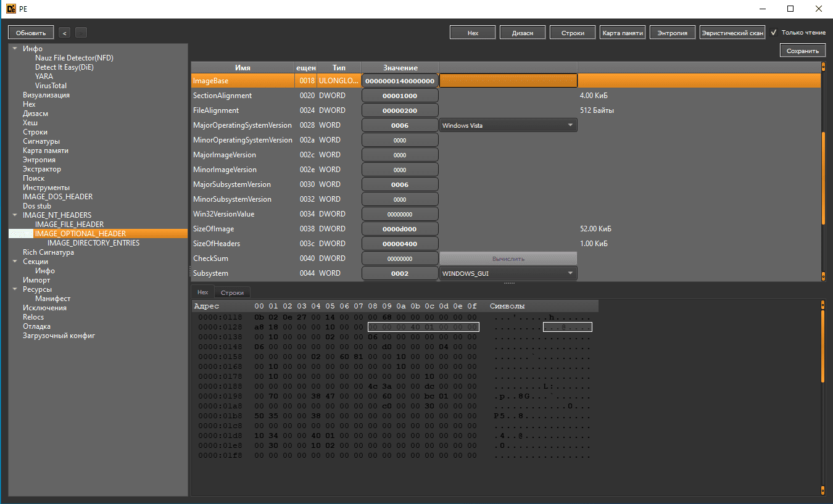The width and height of the screenshot is (833, 504).
Task: Collapse the IMAGE_NT_HEADERS tree node
Action: 15,215
